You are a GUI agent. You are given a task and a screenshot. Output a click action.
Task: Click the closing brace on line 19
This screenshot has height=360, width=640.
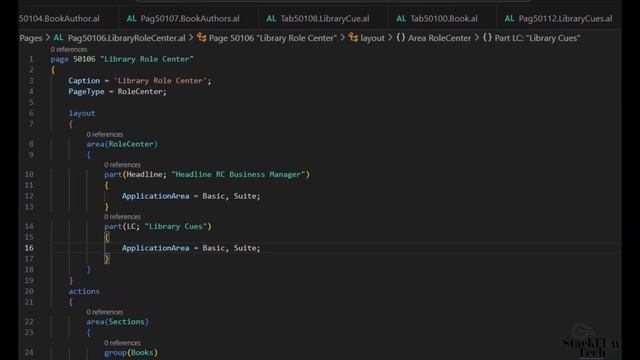click(x=71, y=280)
